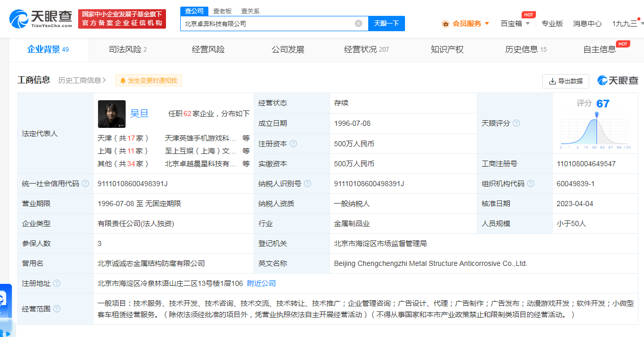Click the help icon beside 统一社会信用代码

[x=85, y=184]
